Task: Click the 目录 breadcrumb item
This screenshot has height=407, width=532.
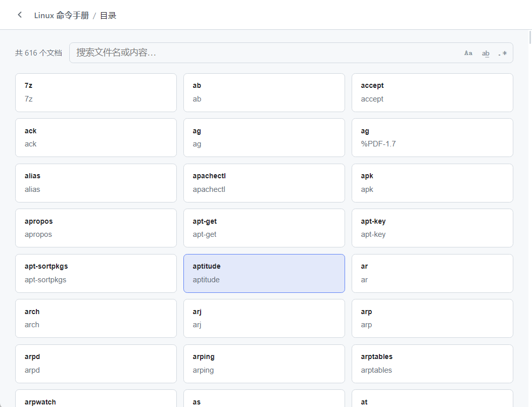Action: pos(108,15)
